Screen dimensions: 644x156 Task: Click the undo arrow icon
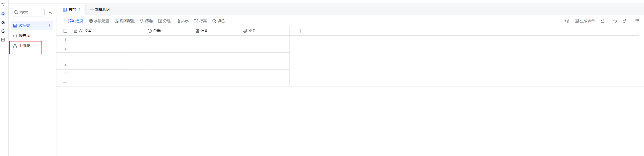pos(615,21)
